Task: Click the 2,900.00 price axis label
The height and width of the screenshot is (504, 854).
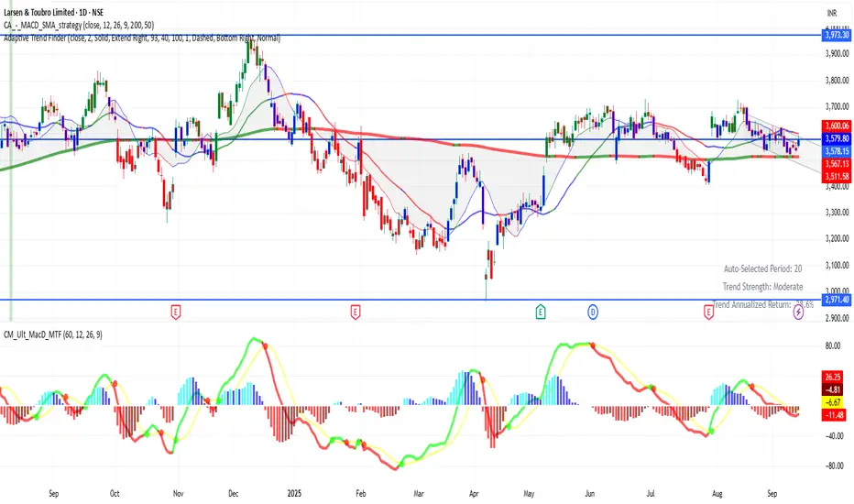Action: [837, 318]
